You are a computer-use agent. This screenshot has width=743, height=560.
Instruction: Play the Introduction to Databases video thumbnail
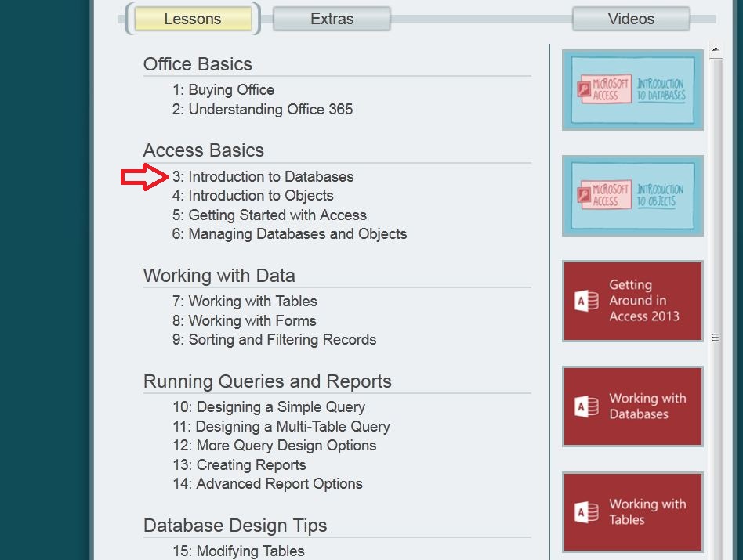point(632,89)
